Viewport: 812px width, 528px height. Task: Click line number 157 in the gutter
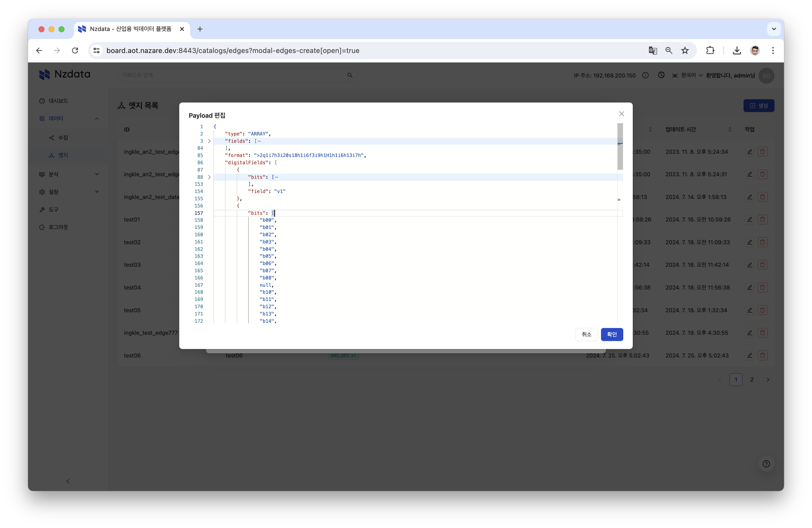click(x=198, y=213)
